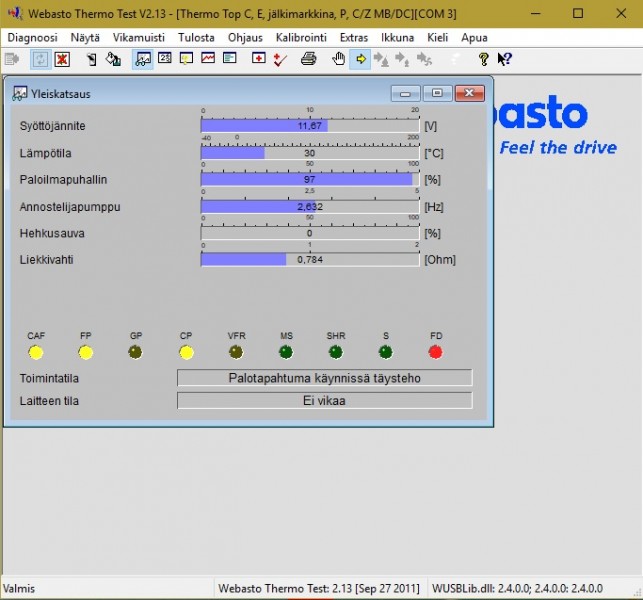Open the Kieli menu
This screenshot has height=600, width=643.
(437, 37)
